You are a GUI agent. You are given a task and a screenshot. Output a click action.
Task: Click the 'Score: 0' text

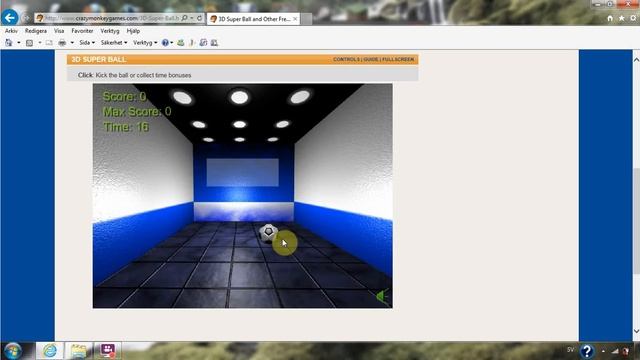124,96
